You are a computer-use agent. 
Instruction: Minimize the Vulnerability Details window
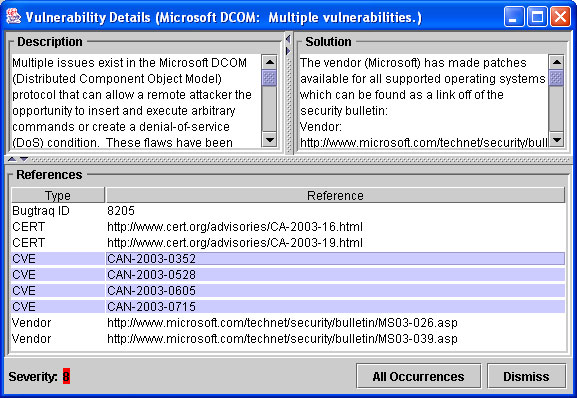[514, 17]
